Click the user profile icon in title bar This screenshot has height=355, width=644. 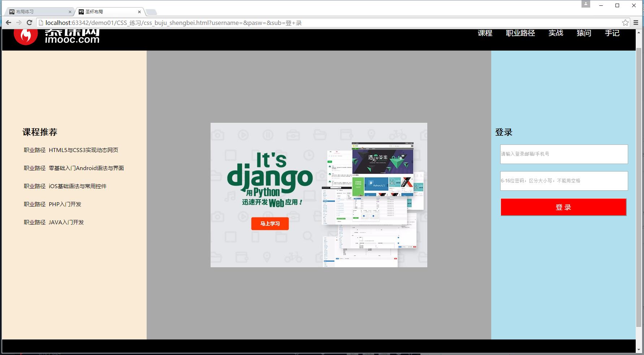(x=585, y=4)
